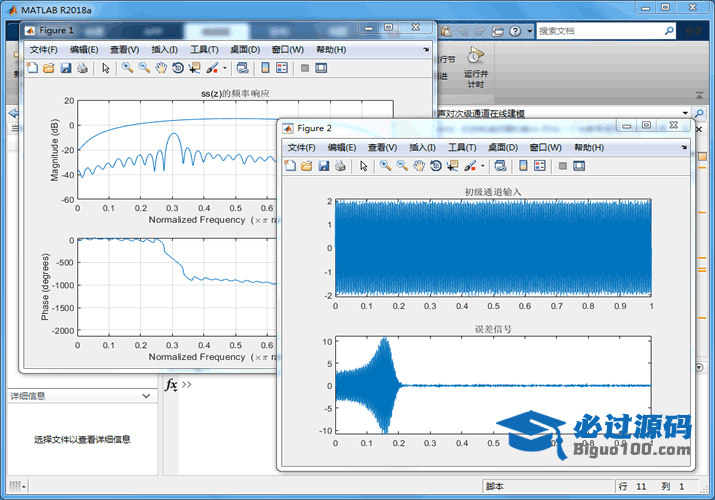715x500 pixels.
Task: Dock Figure 2 with the menu bar arrow
Action: click(684, 147)
